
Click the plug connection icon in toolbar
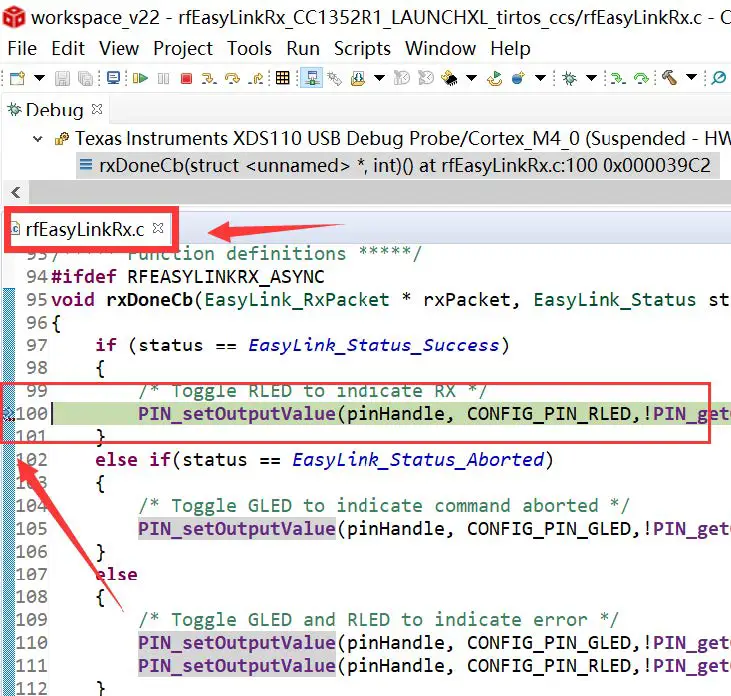(334, 78)
